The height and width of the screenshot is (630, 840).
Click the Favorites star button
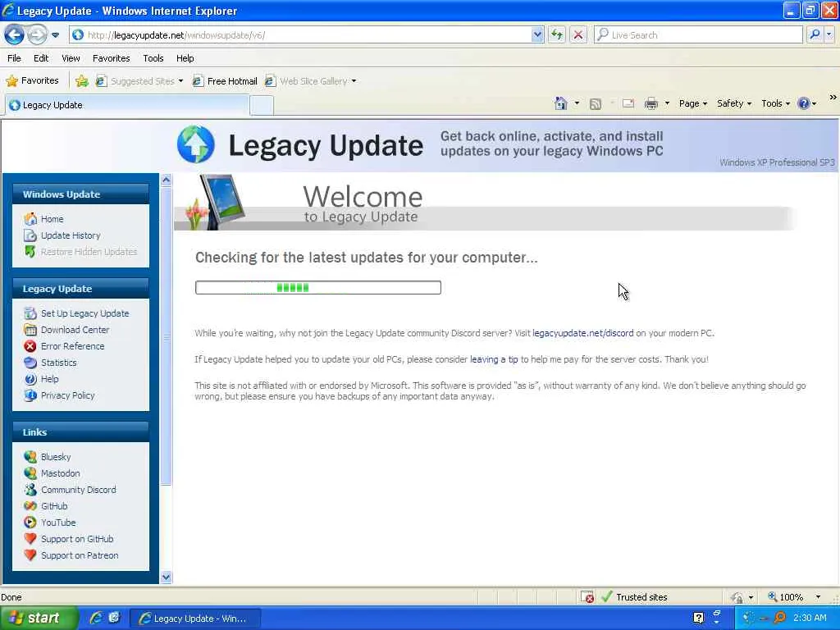(32, 81)
